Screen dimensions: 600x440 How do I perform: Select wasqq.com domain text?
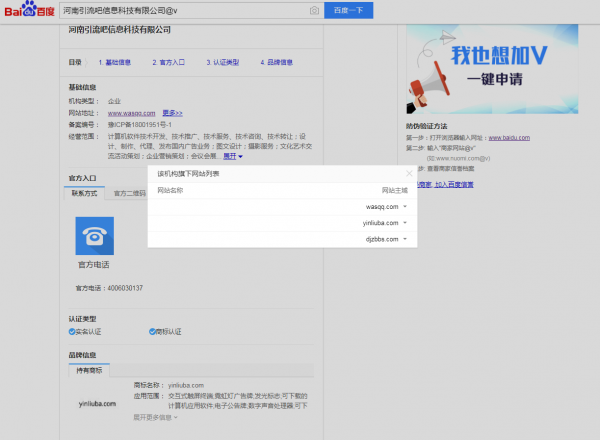pos(382,207)
